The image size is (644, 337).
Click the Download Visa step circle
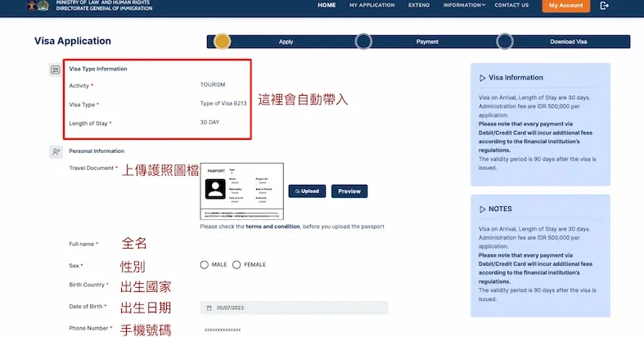505,42
